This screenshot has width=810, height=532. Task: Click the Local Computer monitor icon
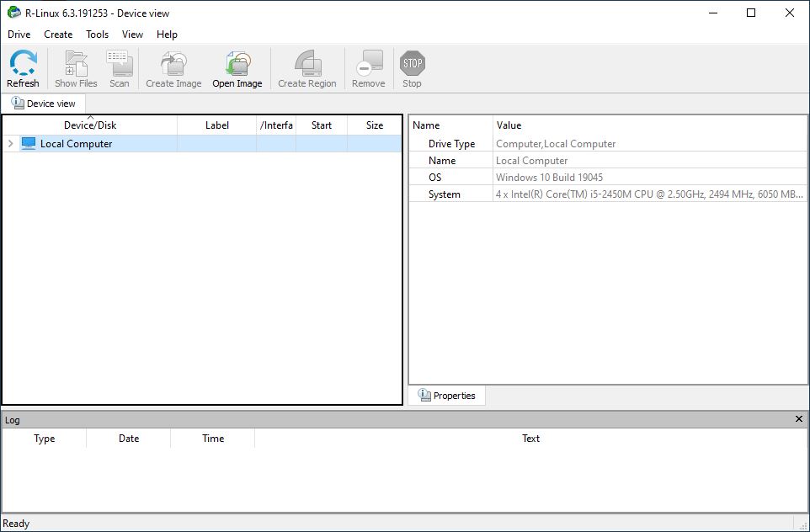coord(29,144)
